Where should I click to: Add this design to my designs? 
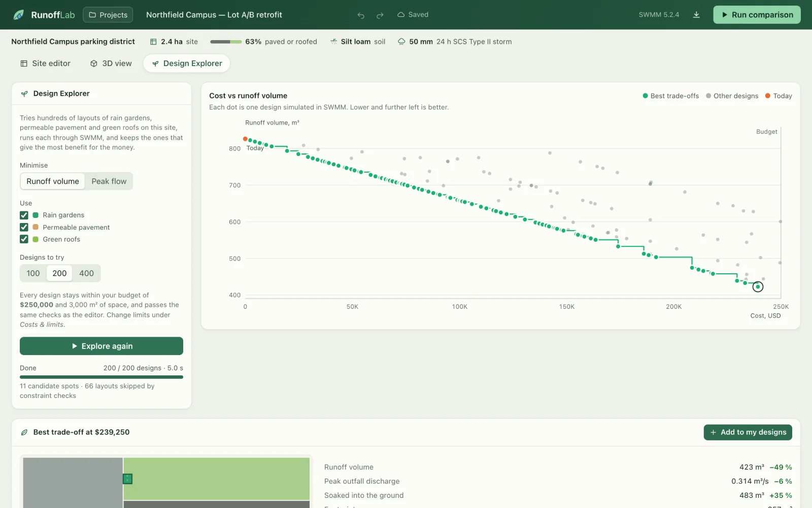point(748,432)
